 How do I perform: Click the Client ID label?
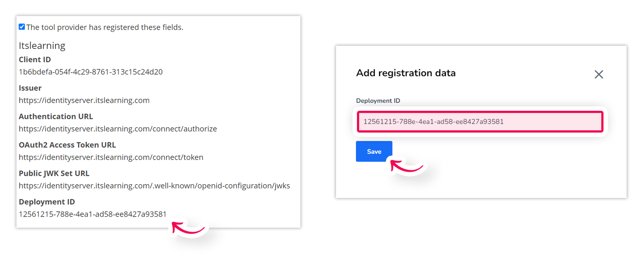point(35,59)
